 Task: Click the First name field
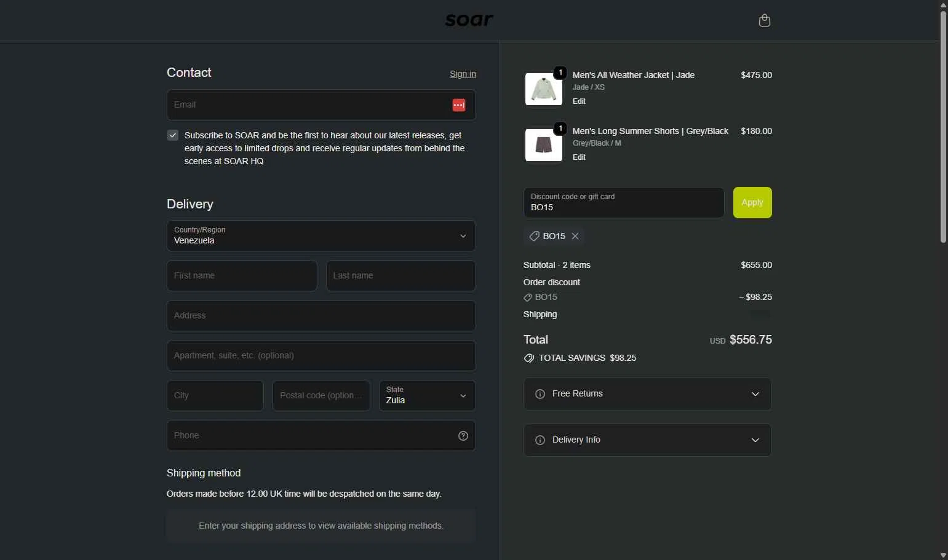(x=242, y=275)
